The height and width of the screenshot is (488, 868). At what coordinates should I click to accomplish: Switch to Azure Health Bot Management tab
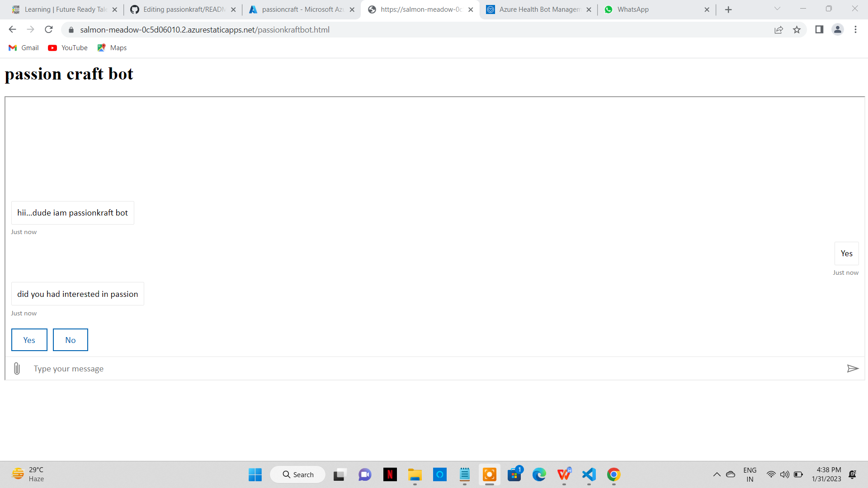coord(533,9)
